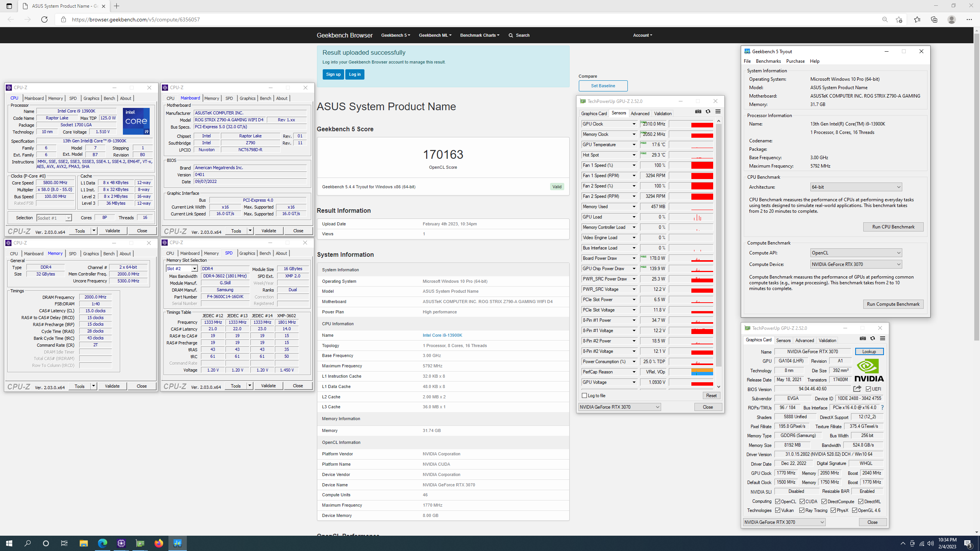Click the Log in button
The height and width of the screenshot is (551, 980).
[355, 74]
